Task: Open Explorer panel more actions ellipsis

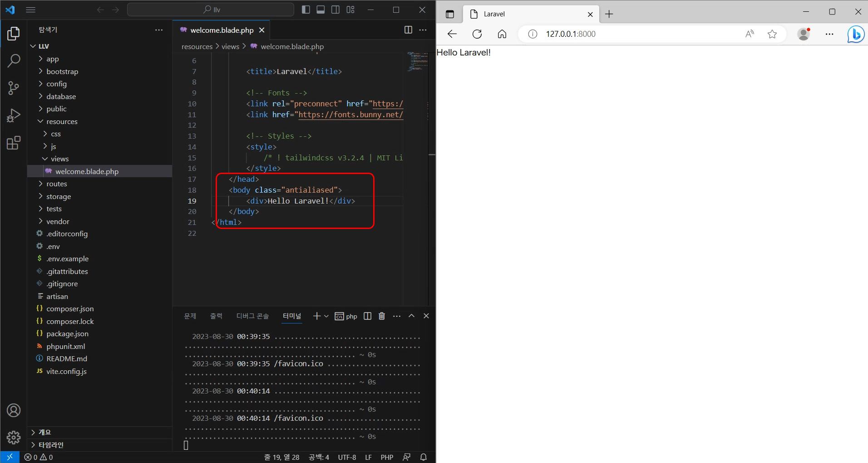Action: click(159, 30)
